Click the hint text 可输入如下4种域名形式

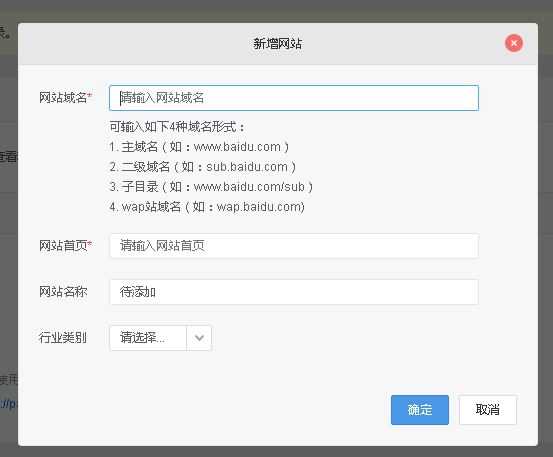click(x=177, y=127)
